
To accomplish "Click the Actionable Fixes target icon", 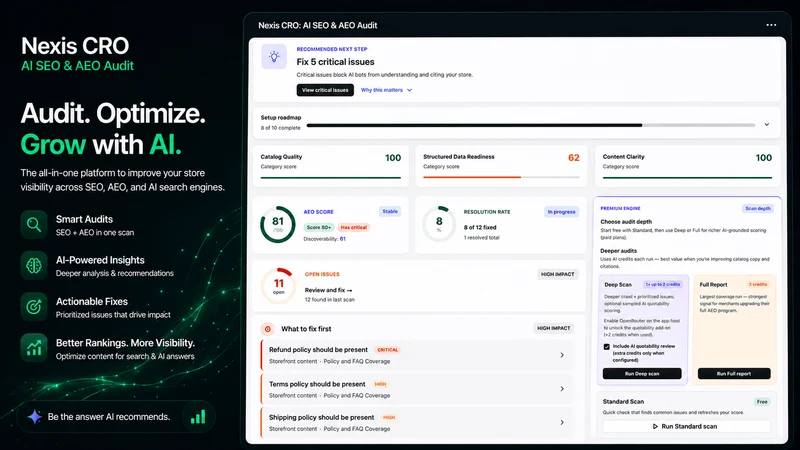I will click(34, 307).
